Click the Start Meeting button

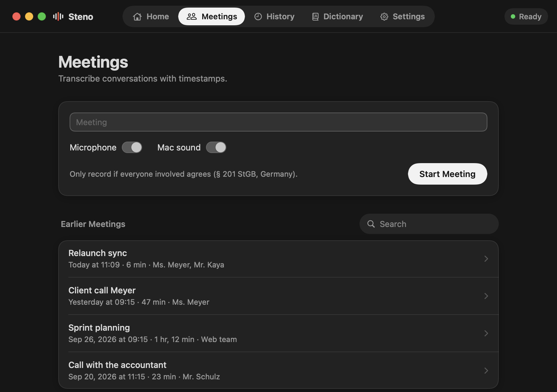click(x=447, y=174)
